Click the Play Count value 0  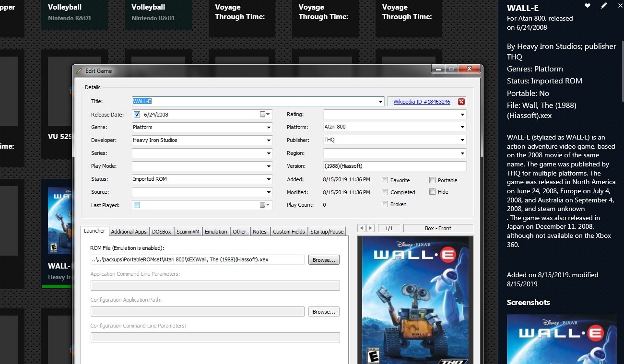click(x=325, y=205)
